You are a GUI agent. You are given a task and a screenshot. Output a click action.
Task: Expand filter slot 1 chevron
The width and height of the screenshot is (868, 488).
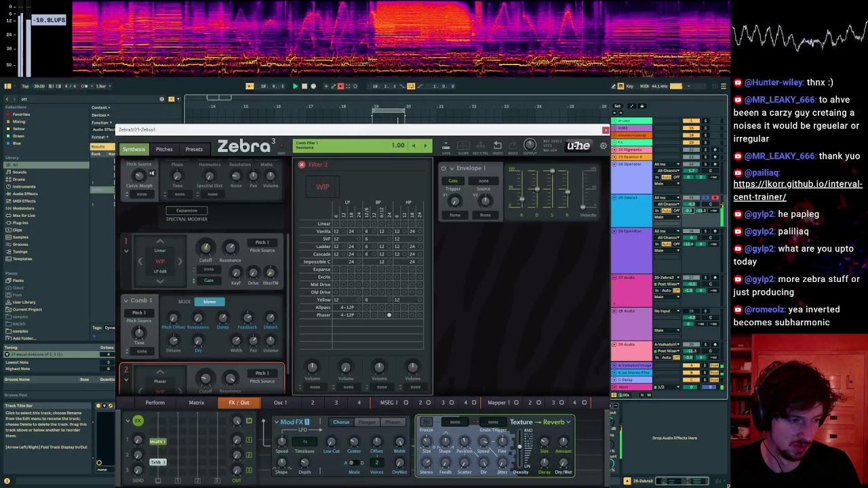[x=125, y=251]
